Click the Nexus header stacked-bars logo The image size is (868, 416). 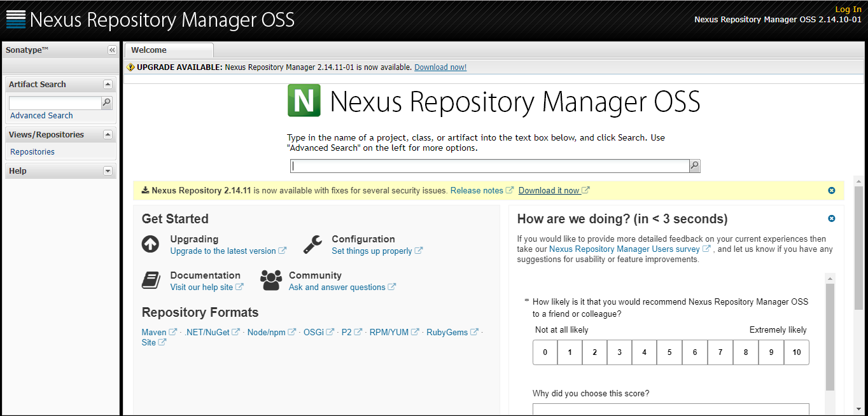15,20
